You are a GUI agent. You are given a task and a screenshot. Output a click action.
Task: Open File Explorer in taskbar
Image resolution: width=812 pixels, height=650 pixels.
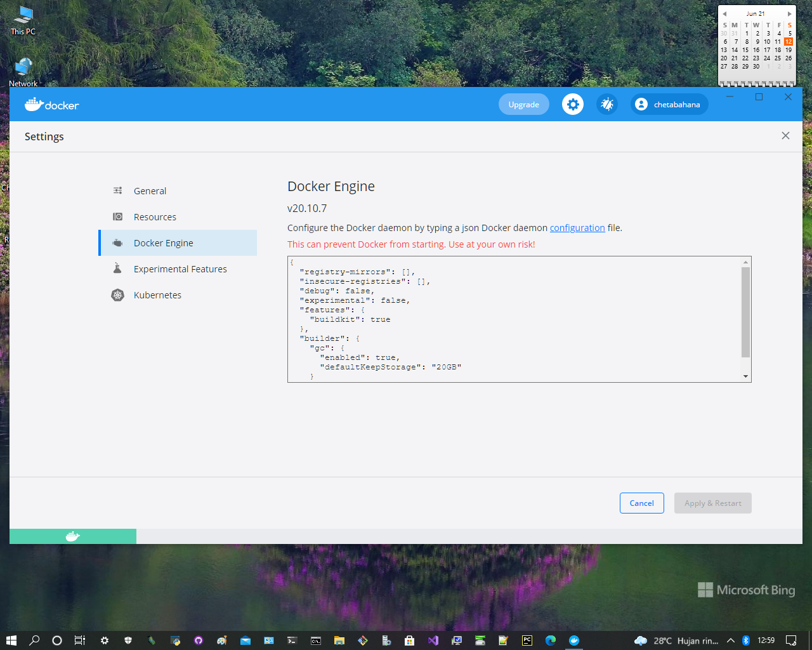click(339, 640)
